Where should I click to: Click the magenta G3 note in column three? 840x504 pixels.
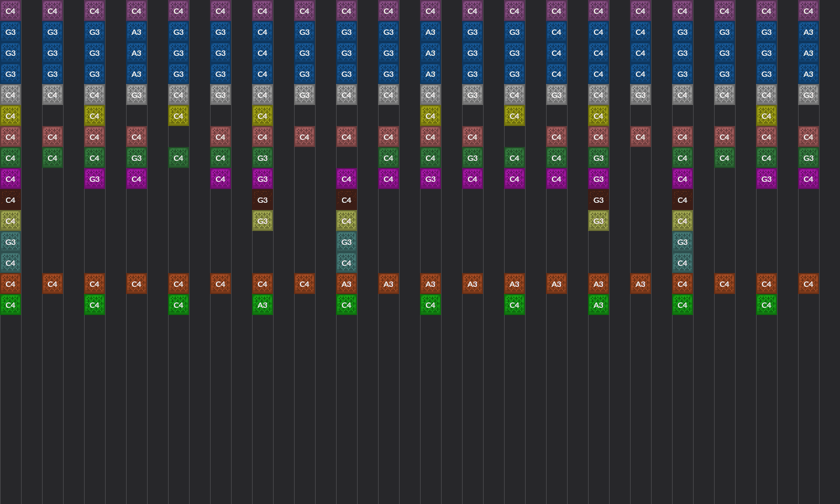pos(94,178)
